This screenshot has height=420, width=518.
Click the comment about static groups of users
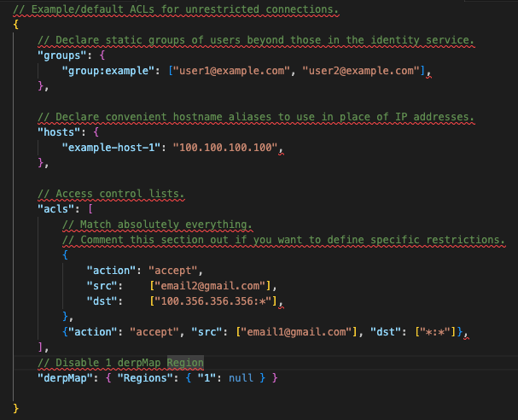pos(256,40)
